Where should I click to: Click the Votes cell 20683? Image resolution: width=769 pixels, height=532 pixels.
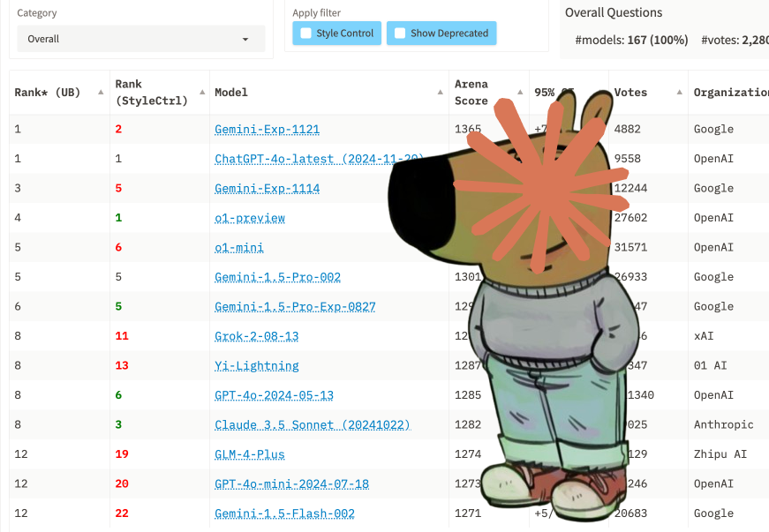tap(630, 513)
